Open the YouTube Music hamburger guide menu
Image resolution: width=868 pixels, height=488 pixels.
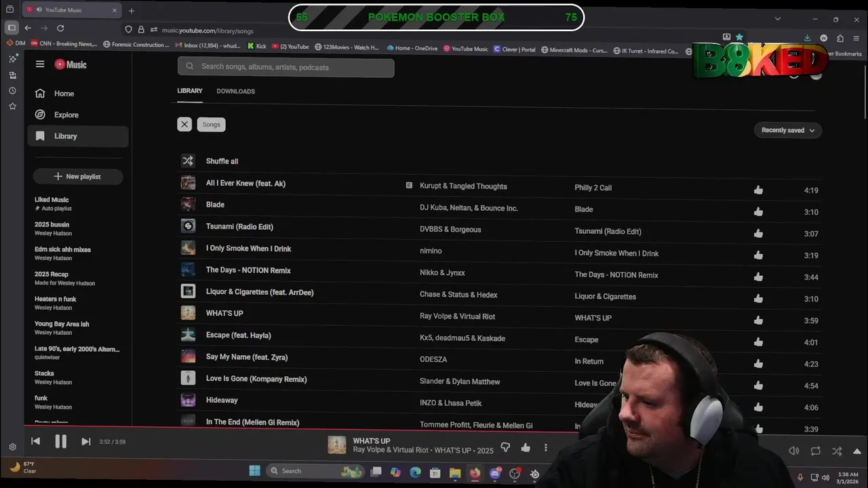point(40,64)
